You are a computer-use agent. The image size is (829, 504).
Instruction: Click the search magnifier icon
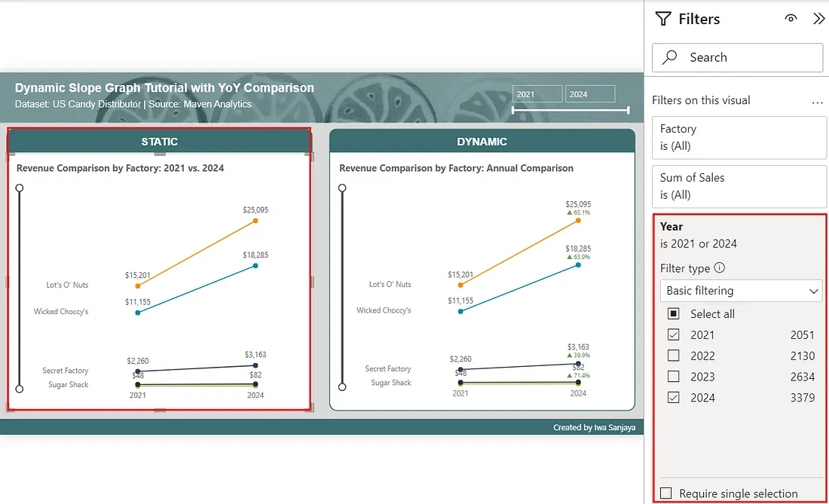(x=670, y=57)
